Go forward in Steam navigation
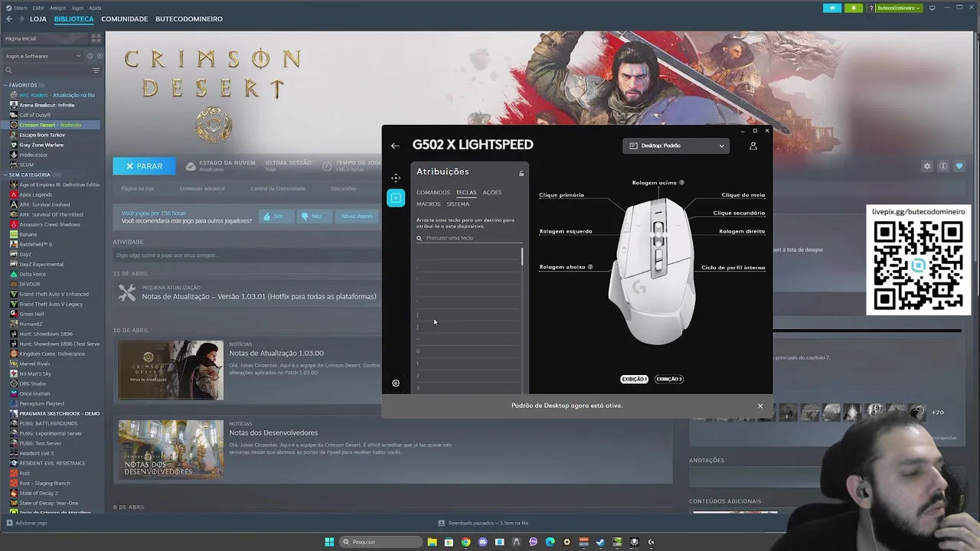 21,19
